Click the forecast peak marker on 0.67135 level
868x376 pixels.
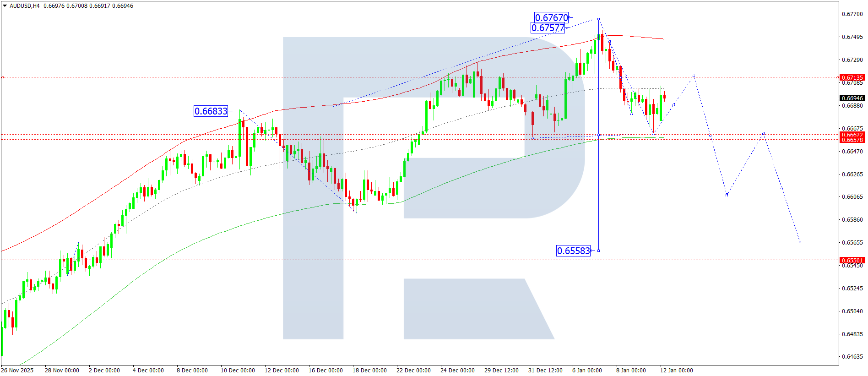pyautogui.click(x=694, y=76)
